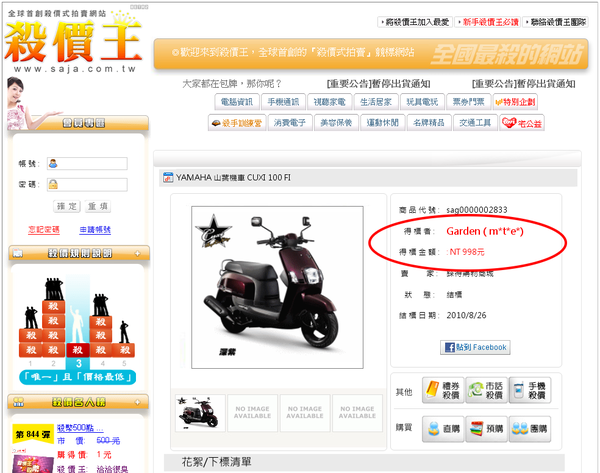The image size is (600, 473).
Task: Choose 市話殺價 landline bidding option
Action: pos(486,390)
